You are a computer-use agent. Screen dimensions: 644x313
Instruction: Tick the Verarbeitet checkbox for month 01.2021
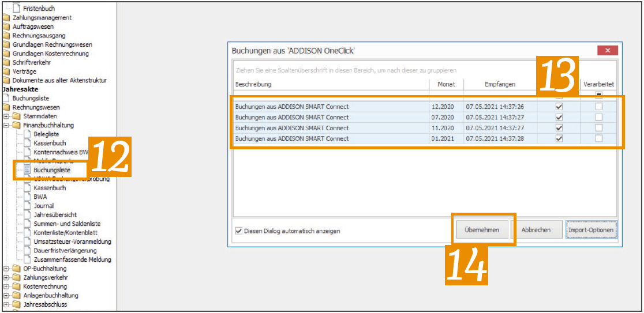coord(599,139)
